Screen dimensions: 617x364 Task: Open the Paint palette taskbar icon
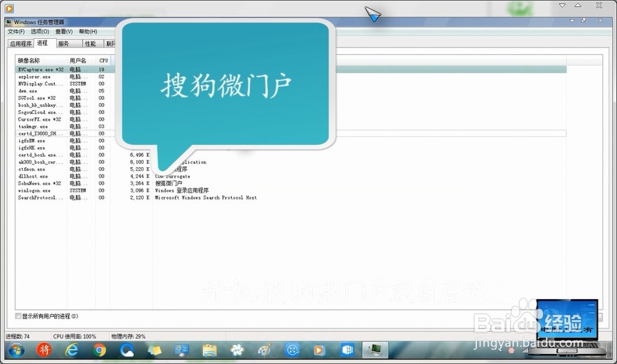click(x=265, y=350)
